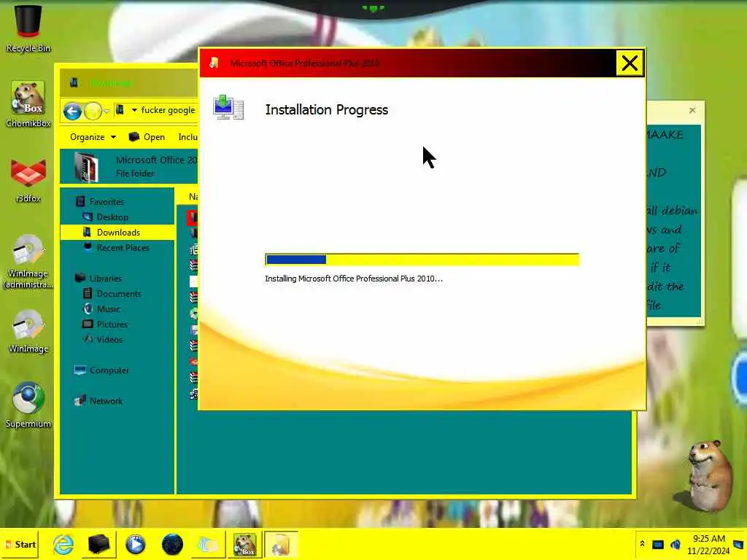Launch Supermium from the desktop
The height and width of the screenshot is (560, 747).
(28, 405)
